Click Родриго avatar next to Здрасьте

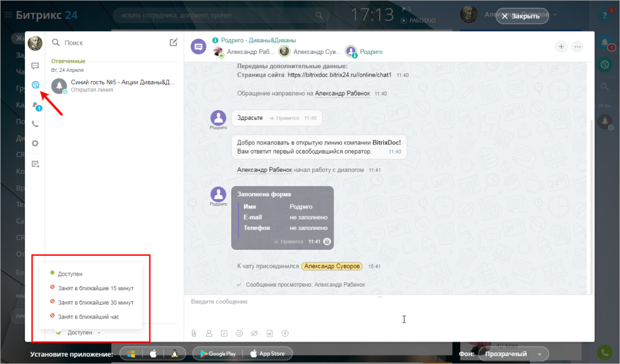click(x=218, y=118)
